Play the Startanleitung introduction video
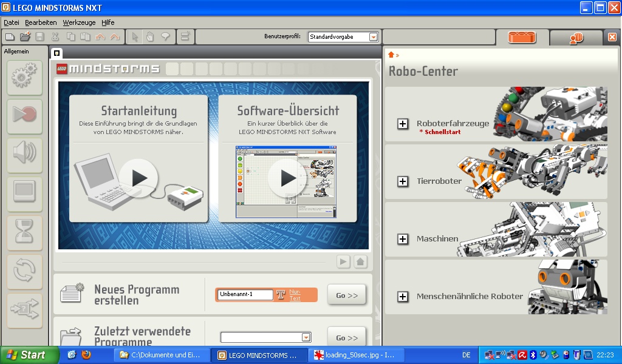622x364 pixels. tap(138, 178)
